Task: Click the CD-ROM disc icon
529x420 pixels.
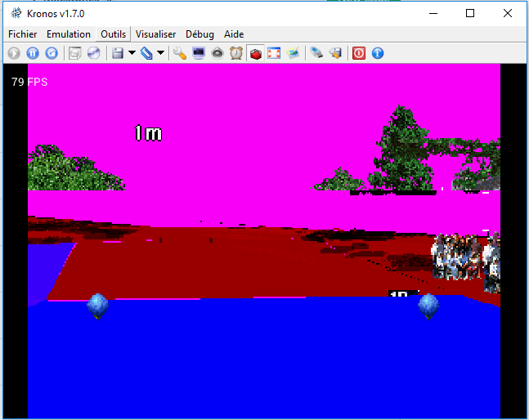Action: (94, 53)
